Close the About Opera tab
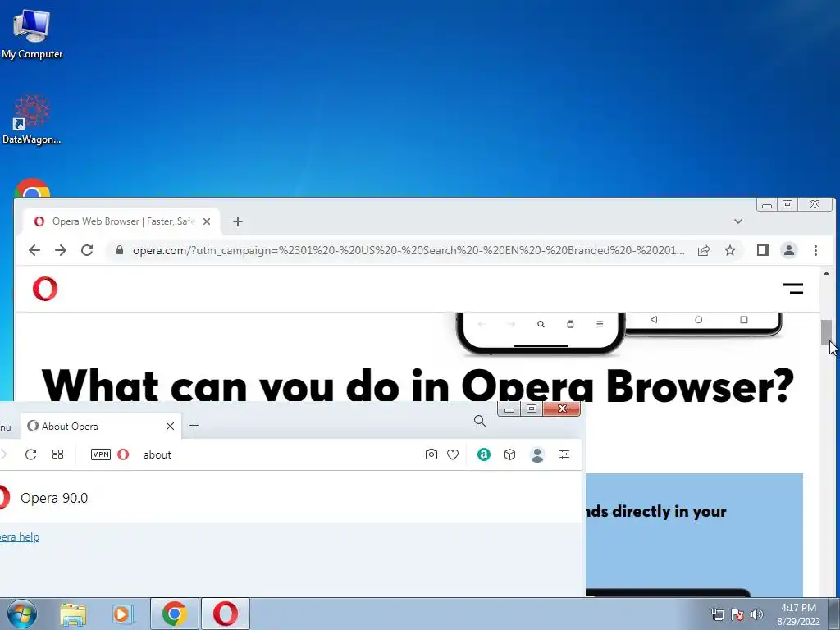The width and height of the screenshot is (840, 630). 170,426
